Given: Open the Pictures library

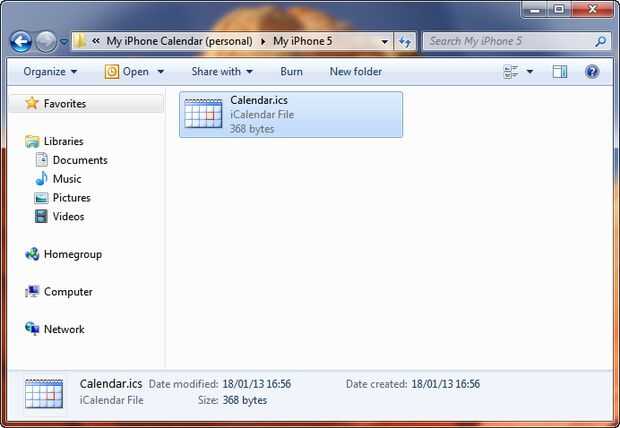Looking at the screenshot, I should [72, 198].
